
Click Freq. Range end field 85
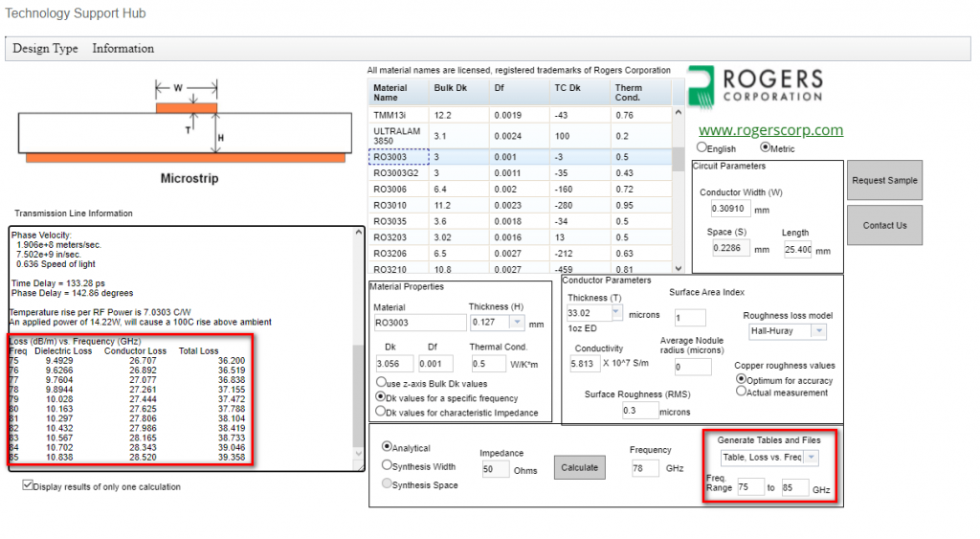[x=794, y=487]
